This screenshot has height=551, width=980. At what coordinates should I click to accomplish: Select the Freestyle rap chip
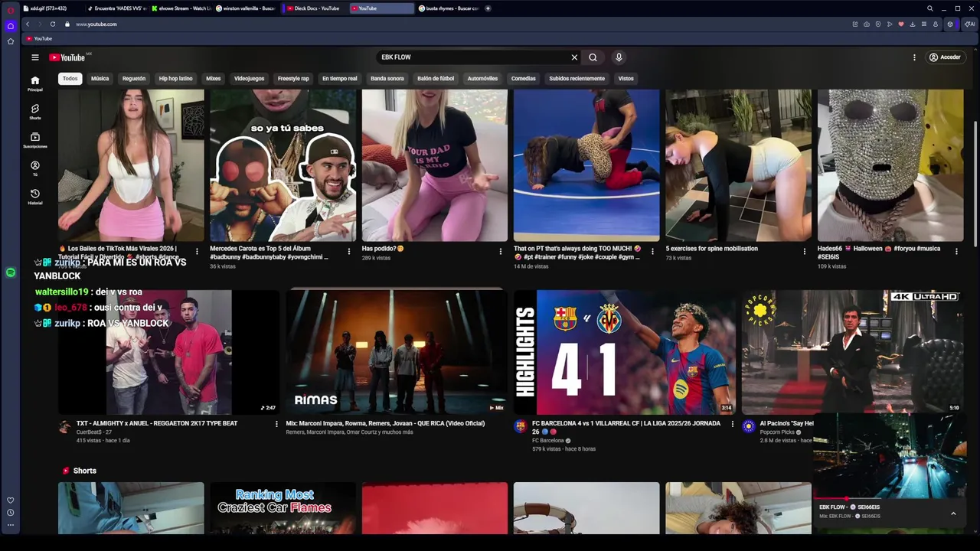tap(293, 78)
